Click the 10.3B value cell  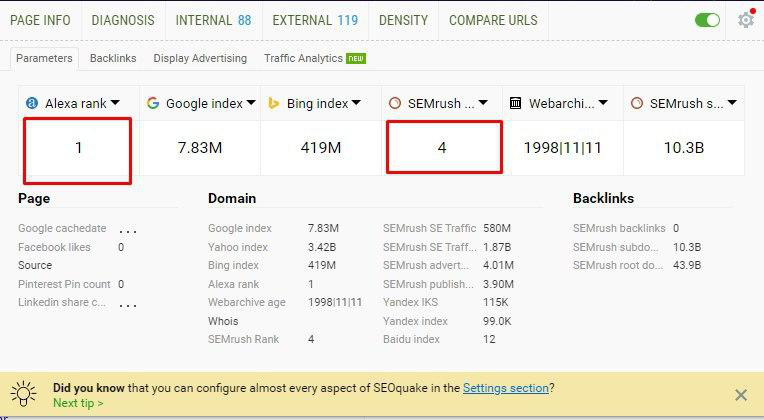click(x=684, y=147)
